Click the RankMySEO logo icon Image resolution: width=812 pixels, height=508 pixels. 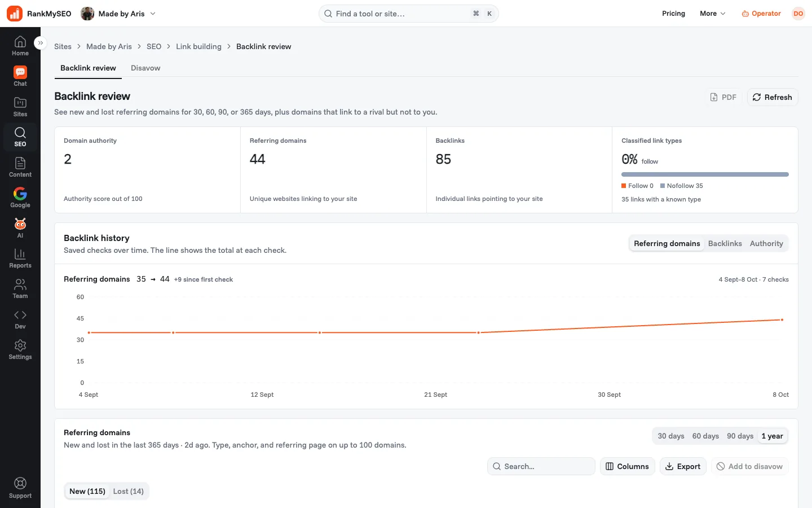coord(15,14)
